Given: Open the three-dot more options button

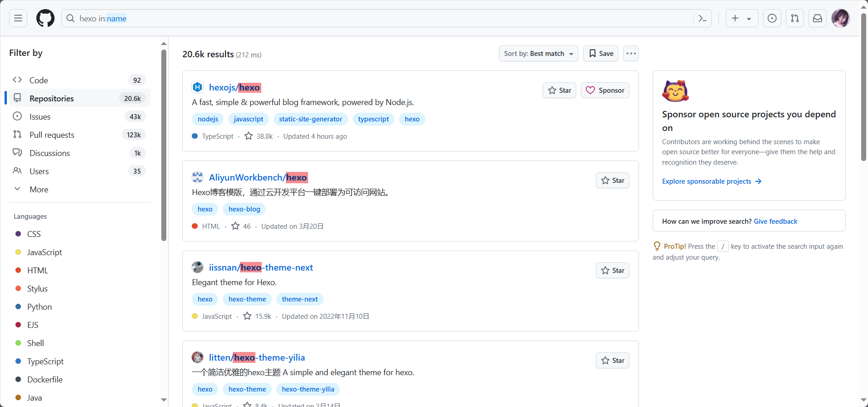Looking at the screenshot, I should (x=631, y=54).
